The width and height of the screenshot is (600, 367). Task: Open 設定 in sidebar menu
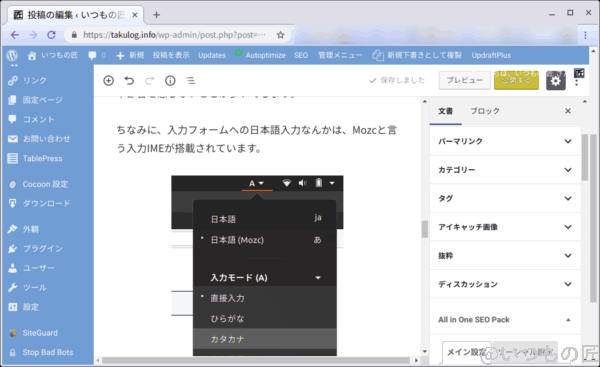(24, 307)
